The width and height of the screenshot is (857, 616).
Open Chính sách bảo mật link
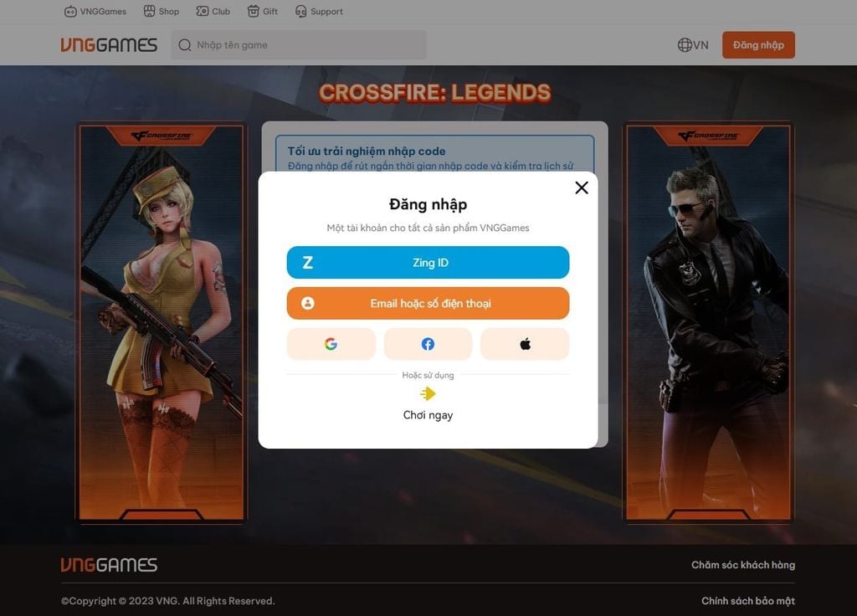[747, 600]
